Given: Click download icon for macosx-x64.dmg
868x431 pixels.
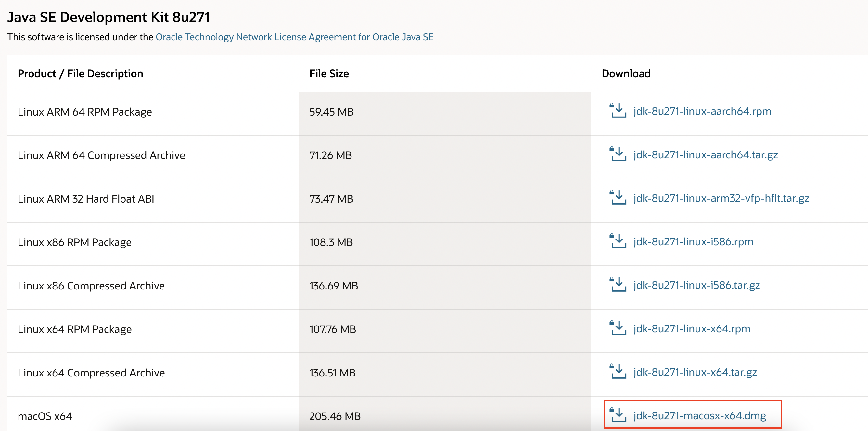Looking at the screenshot, I should point(618,415).
